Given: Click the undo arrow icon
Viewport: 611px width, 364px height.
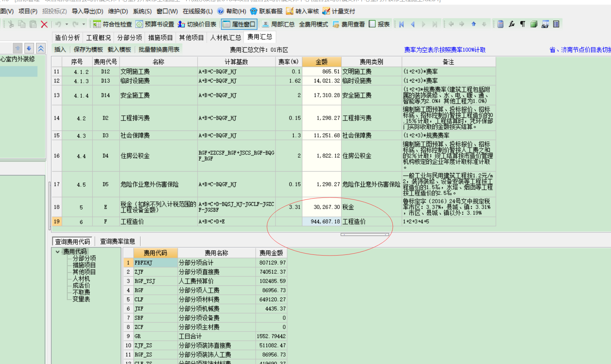Looking at the screenshot, I should [58, 24].
